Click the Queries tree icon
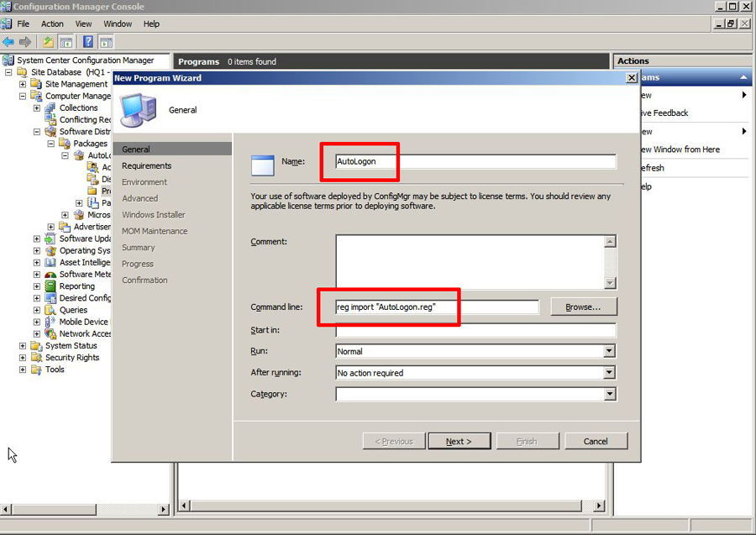Screen dimensions: 756x535 [50, 310]
